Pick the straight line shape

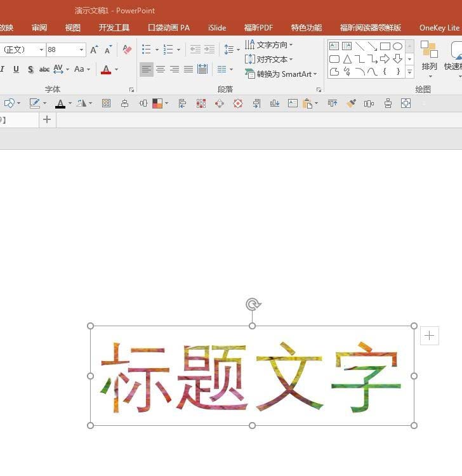pos(360,46)
